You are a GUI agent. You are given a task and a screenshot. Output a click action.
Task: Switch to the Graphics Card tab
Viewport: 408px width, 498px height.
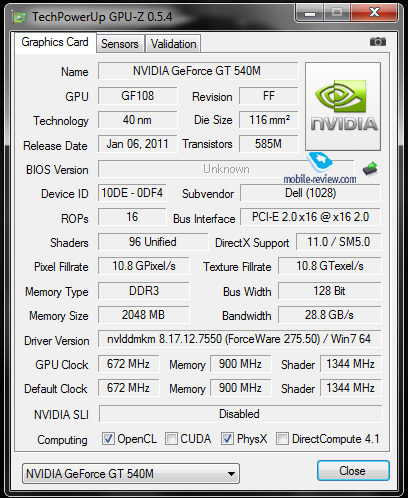coord(55,42)
